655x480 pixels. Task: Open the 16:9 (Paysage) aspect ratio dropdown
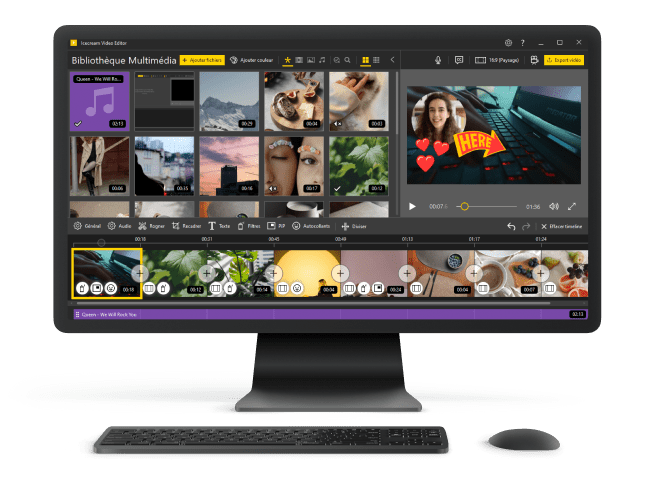497,60
